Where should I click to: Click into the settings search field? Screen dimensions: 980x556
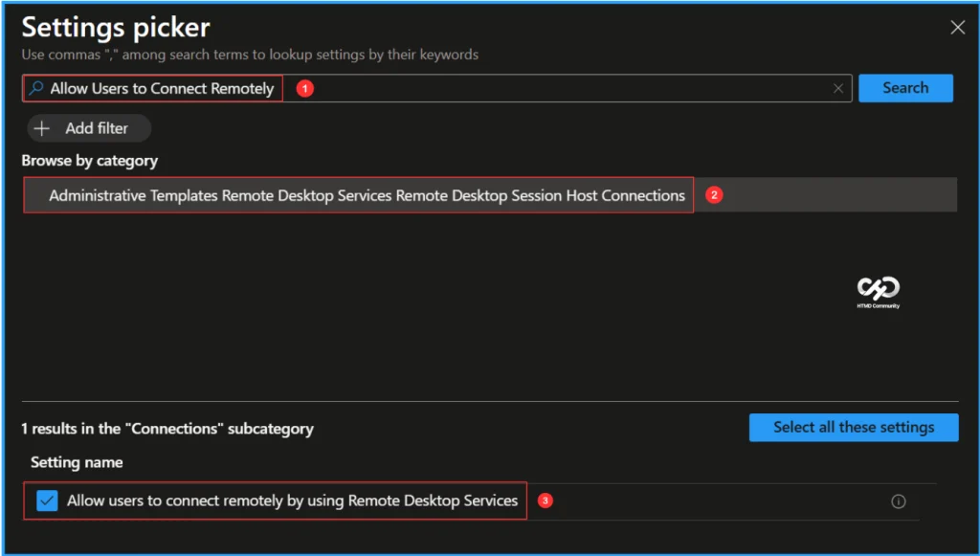[436, 88]
